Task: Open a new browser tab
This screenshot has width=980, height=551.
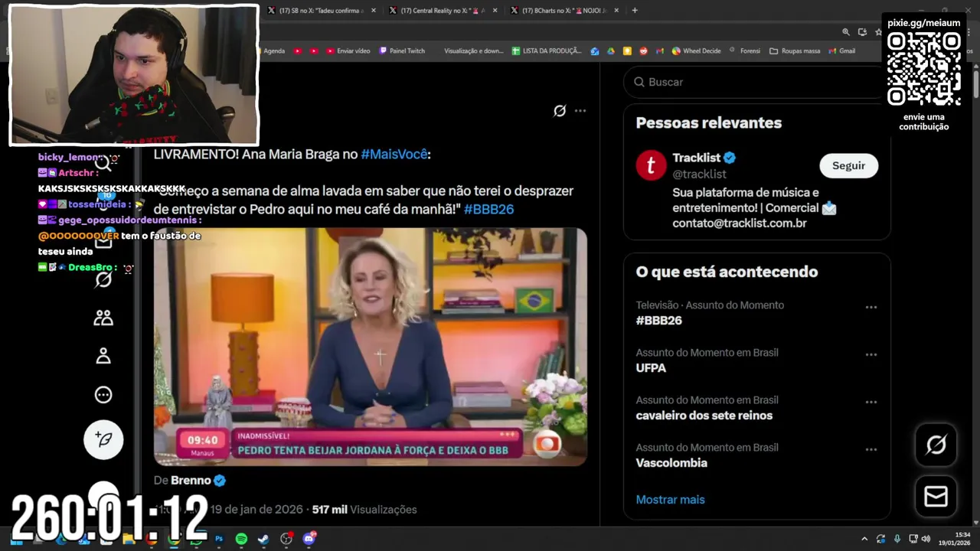Action: (x=635, y=11)
